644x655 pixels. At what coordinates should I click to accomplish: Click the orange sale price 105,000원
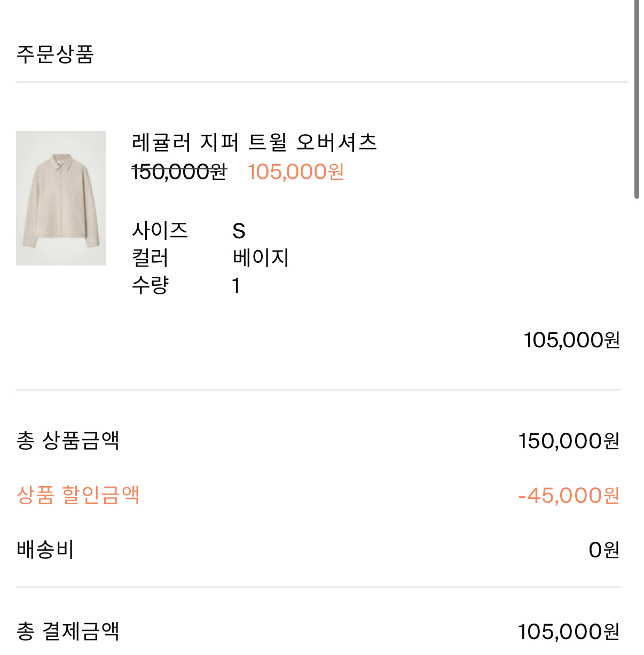pos(296,172)
